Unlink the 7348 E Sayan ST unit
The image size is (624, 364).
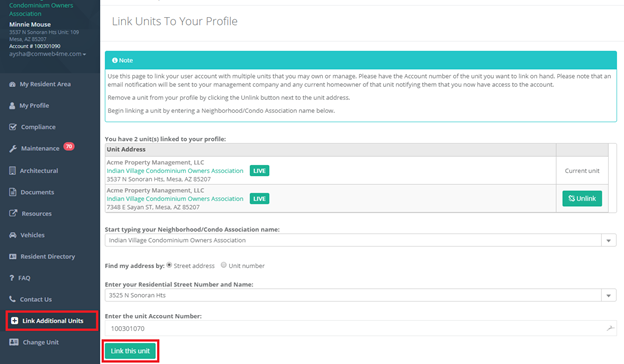coord(582,199)
